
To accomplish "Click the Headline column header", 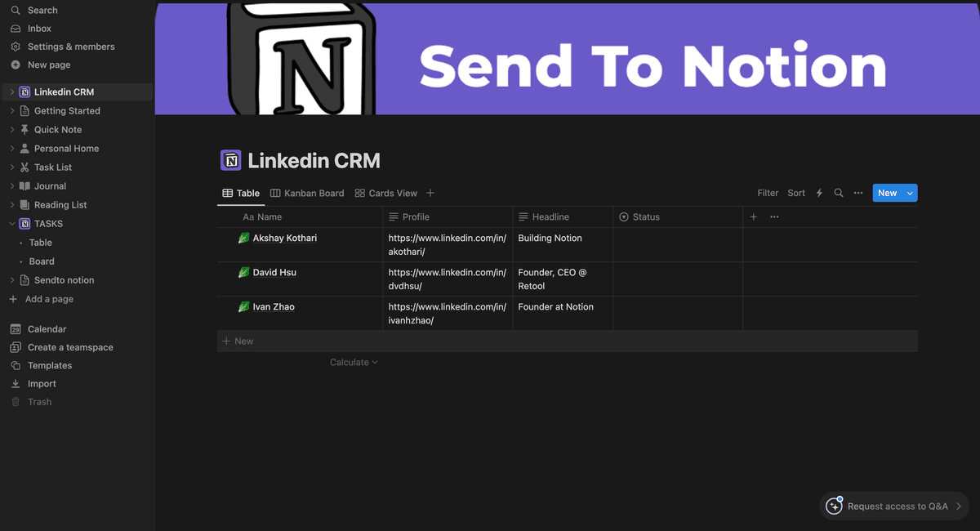I will pos(563,217).
